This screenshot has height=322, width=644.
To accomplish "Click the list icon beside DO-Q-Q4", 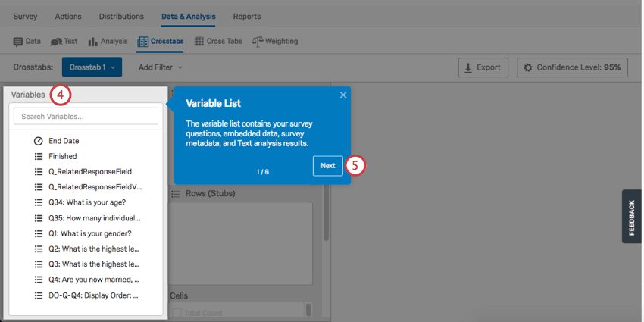I will pyautogui.click(x=38, y=295).
